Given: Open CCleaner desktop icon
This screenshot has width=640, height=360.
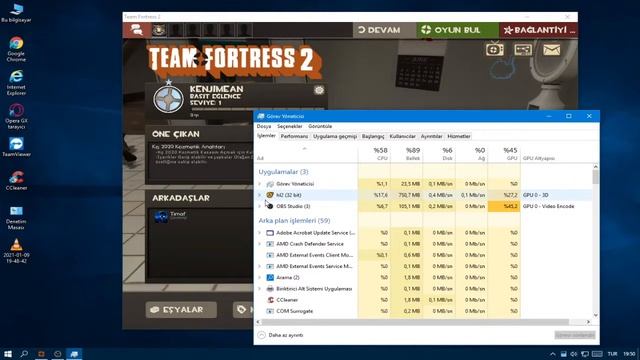Looking at the screenshot, I should (x=16, y=180).
